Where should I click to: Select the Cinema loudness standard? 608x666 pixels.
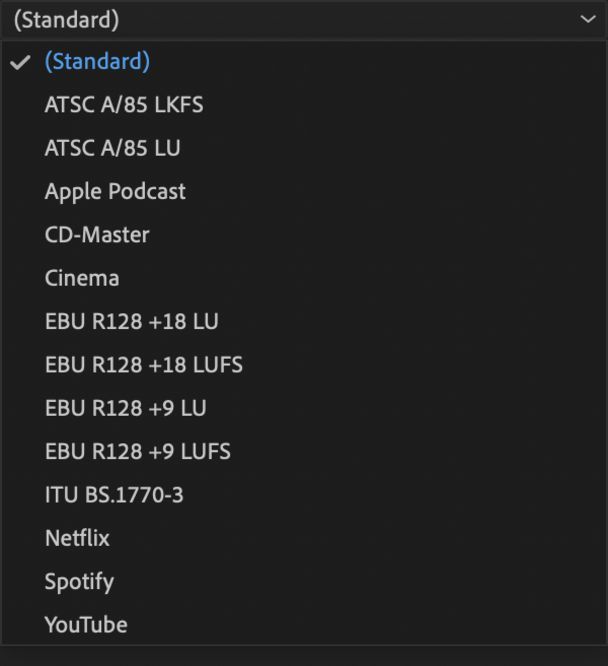point(82,278)
